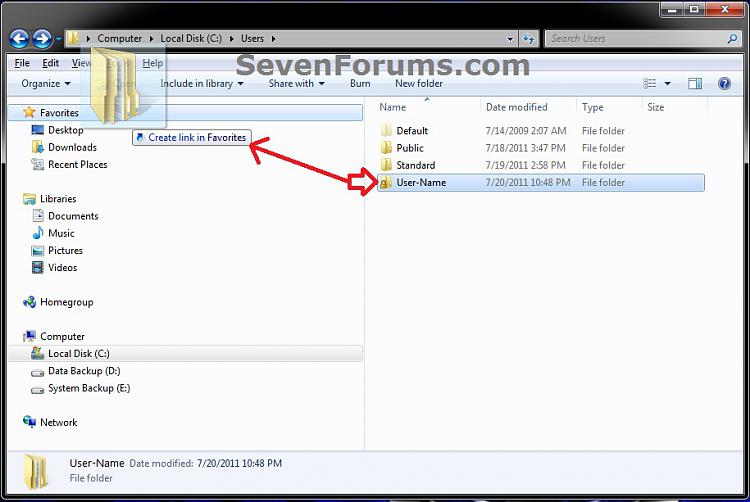Screen dimensions: 750x502
Task: Click the Local Disk (C:) drive icon
Action: coord(37,353)
